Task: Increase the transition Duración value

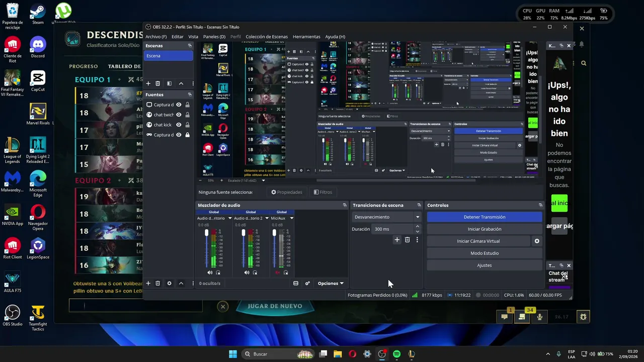Action: point(417,227)
